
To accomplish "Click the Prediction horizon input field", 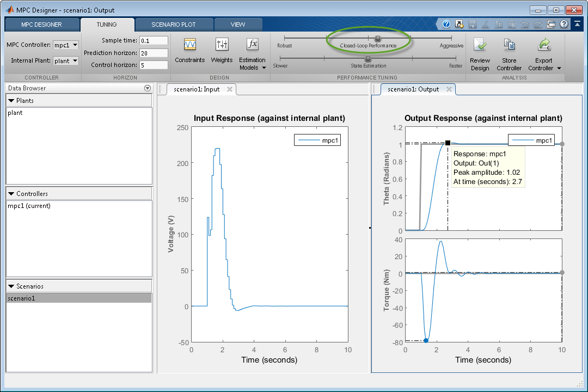I will pyautogui.click(x=153, y=53).
